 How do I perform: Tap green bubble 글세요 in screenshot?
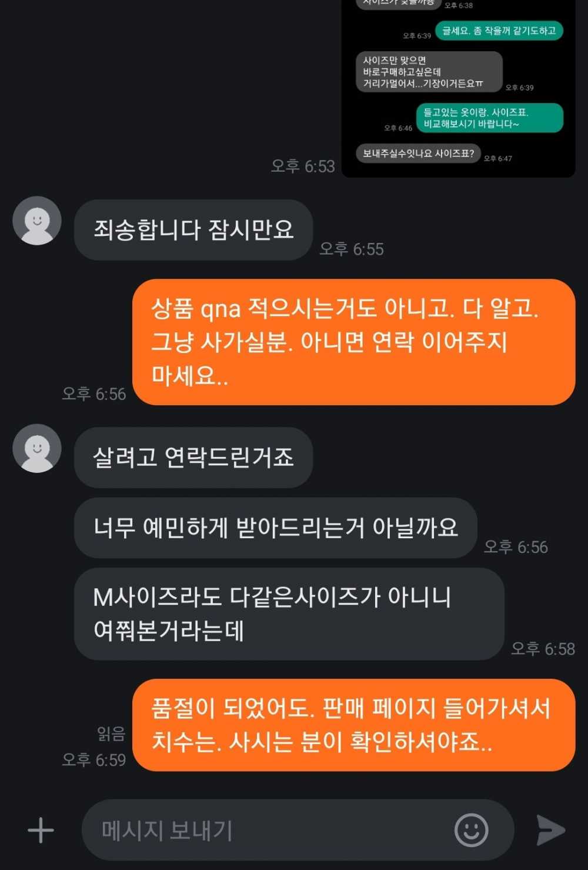pyautogui.click(x=499, y=31)
